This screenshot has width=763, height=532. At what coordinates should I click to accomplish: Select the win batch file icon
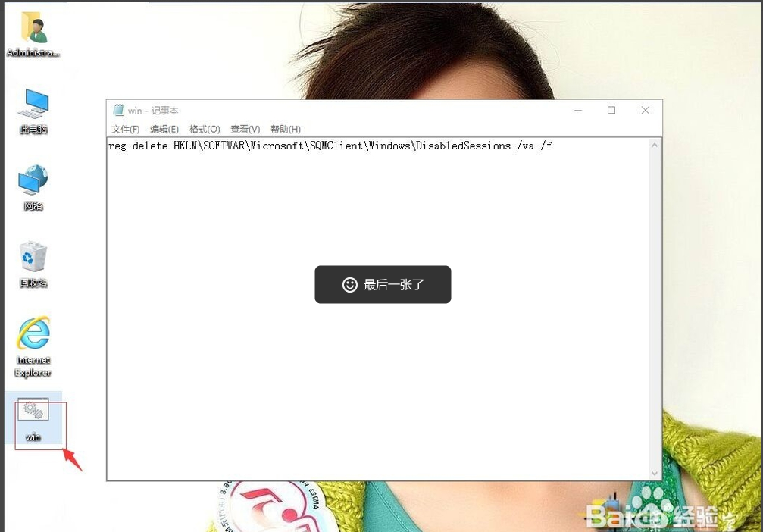click(x=33, y=419)
